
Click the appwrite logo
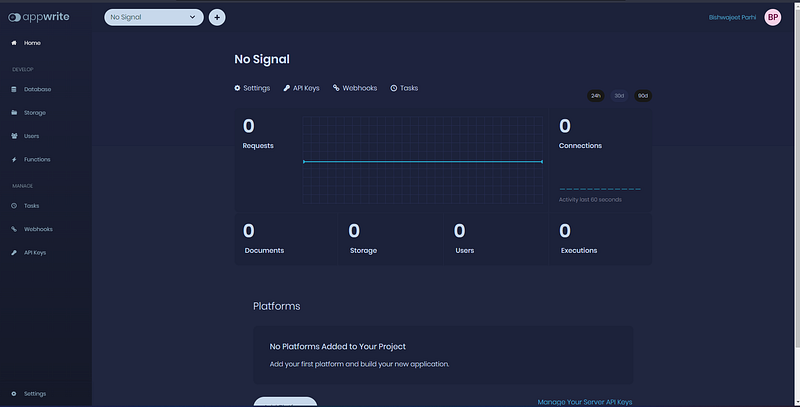coord(39,17)
